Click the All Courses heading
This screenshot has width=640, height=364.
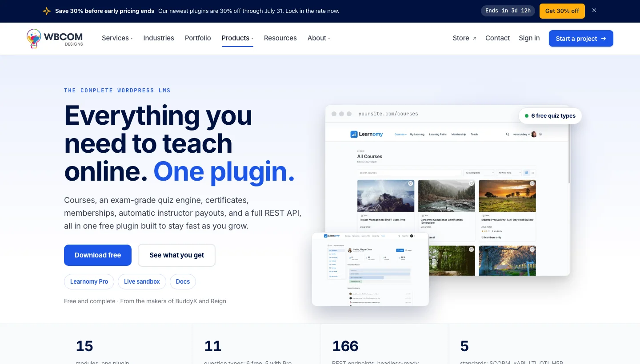(370, 156)
